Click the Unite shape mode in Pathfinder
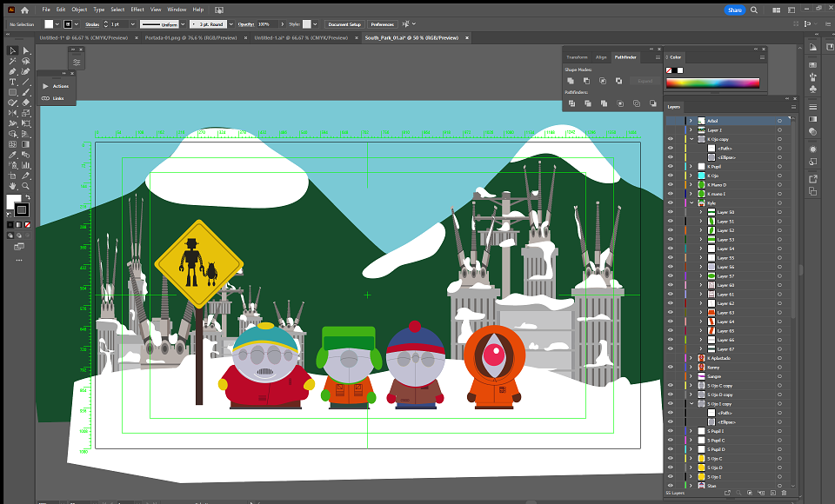835x504 pixels. pyautogui.click(x=571, y=81)
